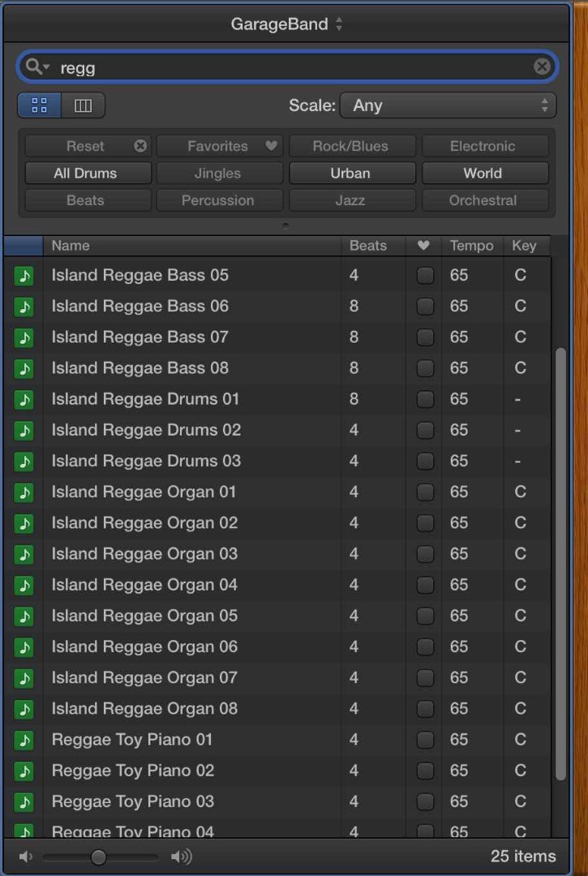Open the Scale dropdown set to Any
Image resolution: width=588 pixels, height=876 pixels.
point(448,105)
